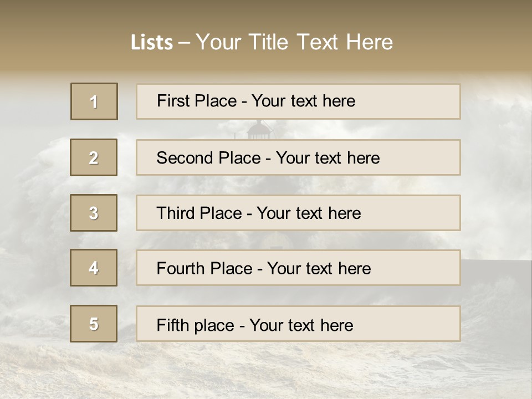532x399 pixels.
Task: Place cursor on 'Third Place' label
Action: 199,213
